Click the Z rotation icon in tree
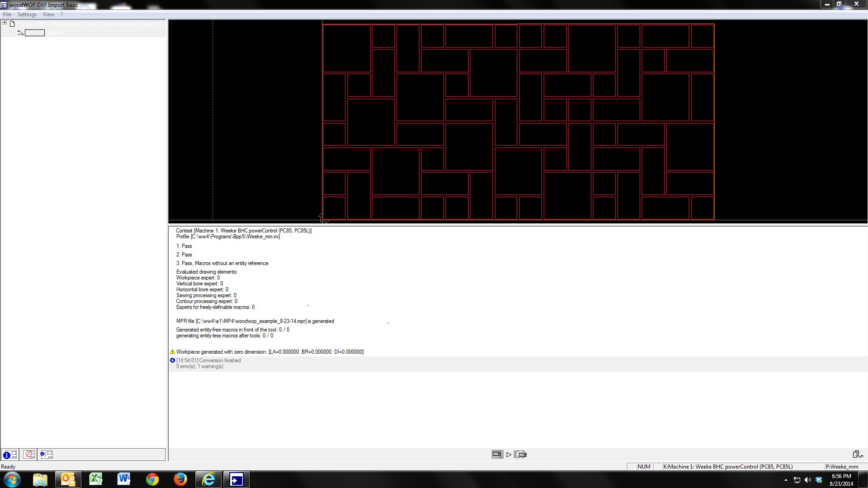The image size is (868, 488). pyautogui.click(x=20, y=33)
